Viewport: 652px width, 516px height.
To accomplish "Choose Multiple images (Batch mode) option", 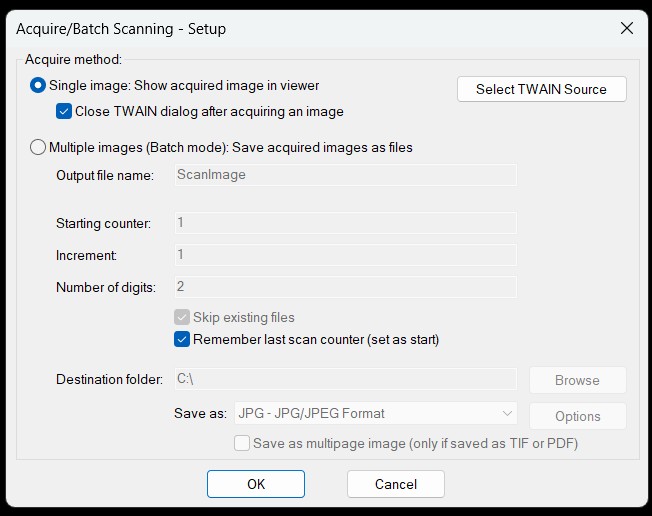I will 40,147.
